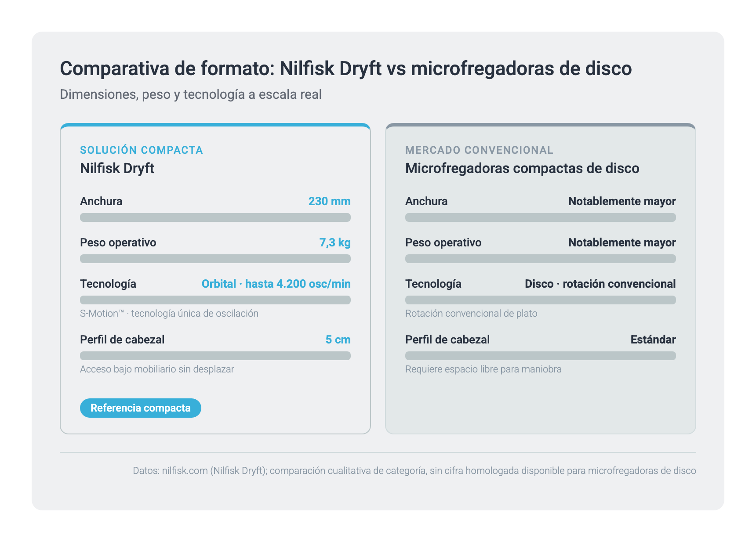The image size is (756, 542).
Task: Click 'Peso operativo' label in the conventional card
Action: (443, 242)
